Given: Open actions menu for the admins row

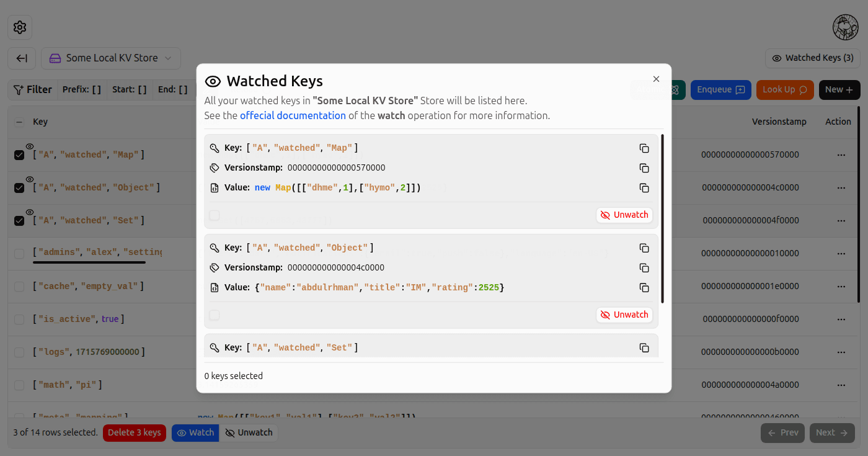Looking at the screenshot, I should coord(841,253).
